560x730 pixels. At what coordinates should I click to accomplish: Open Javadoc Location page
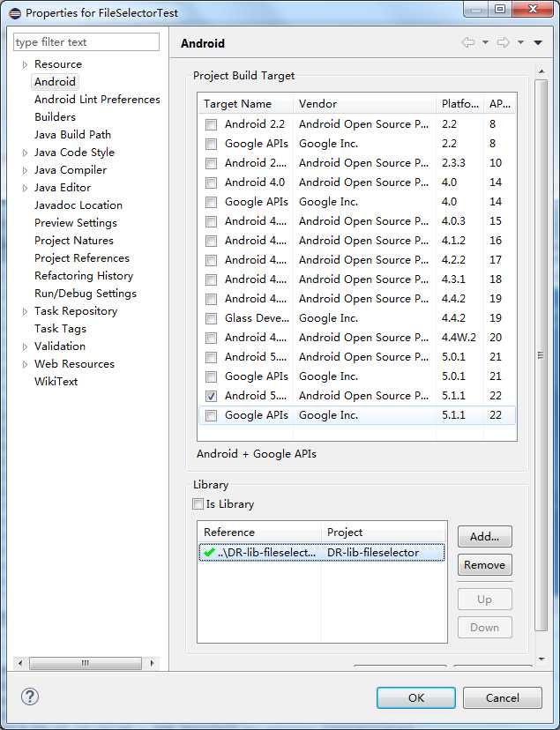[x=78, y=205]
